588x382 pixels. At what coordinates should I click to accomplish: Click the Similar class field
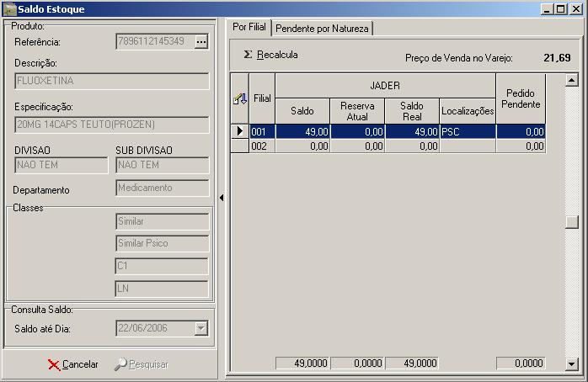tap(163, 221)
